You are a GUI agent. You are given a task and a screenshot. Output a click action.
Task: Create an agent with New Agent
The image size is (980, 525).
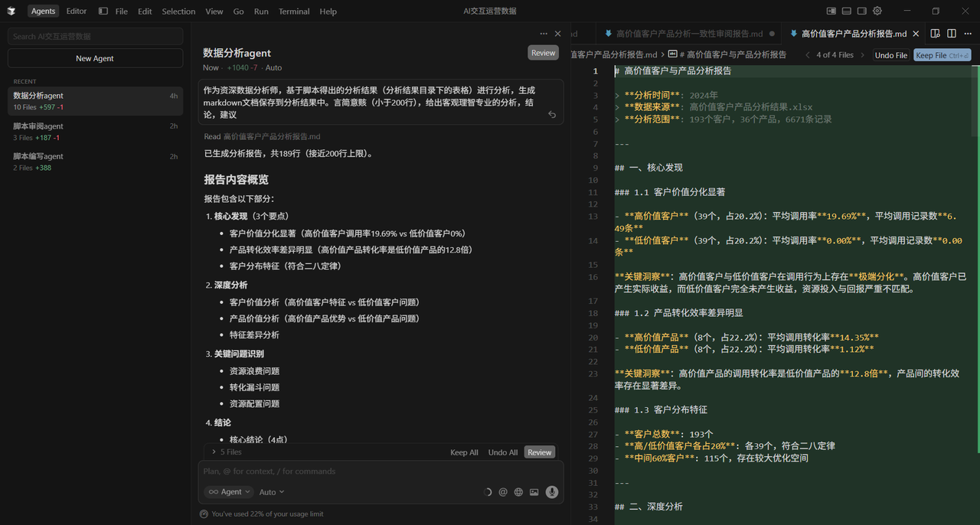coord(95,57)
